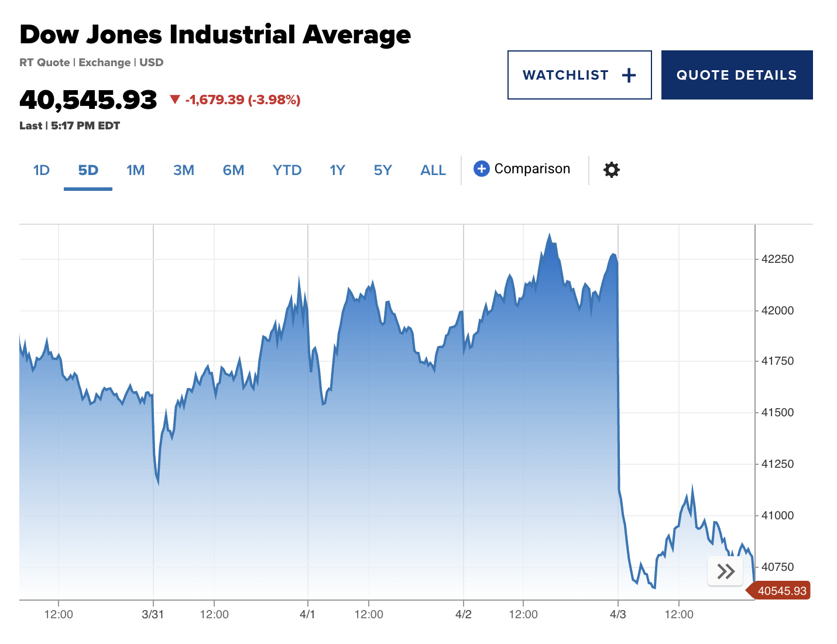Screen dimensions: 837x644
Task: Switch to the 1M range
Action: 135,170
